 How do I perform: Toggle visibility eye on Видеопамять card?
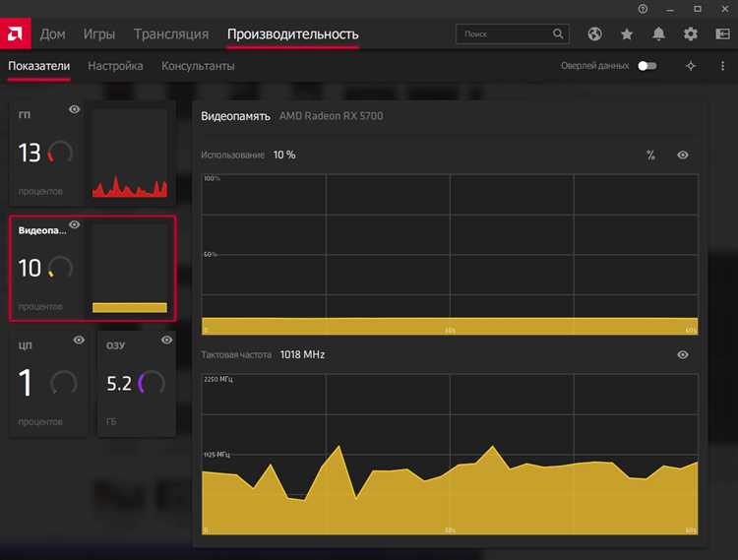pos(75,224)
